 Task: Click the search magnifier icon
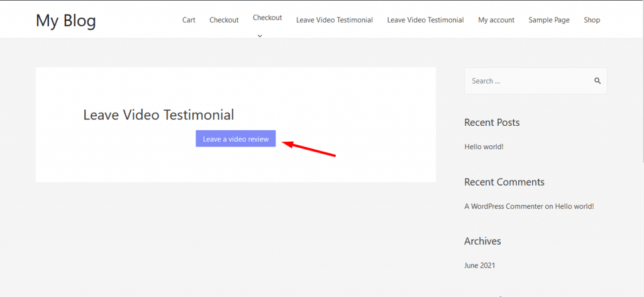(x=597, y=81)
